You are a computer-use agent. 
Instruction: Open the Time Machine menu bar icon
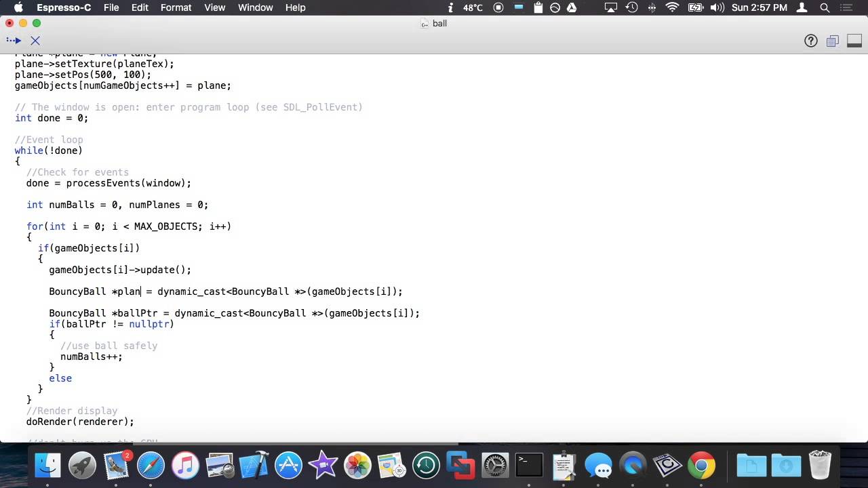pos(631,7)
